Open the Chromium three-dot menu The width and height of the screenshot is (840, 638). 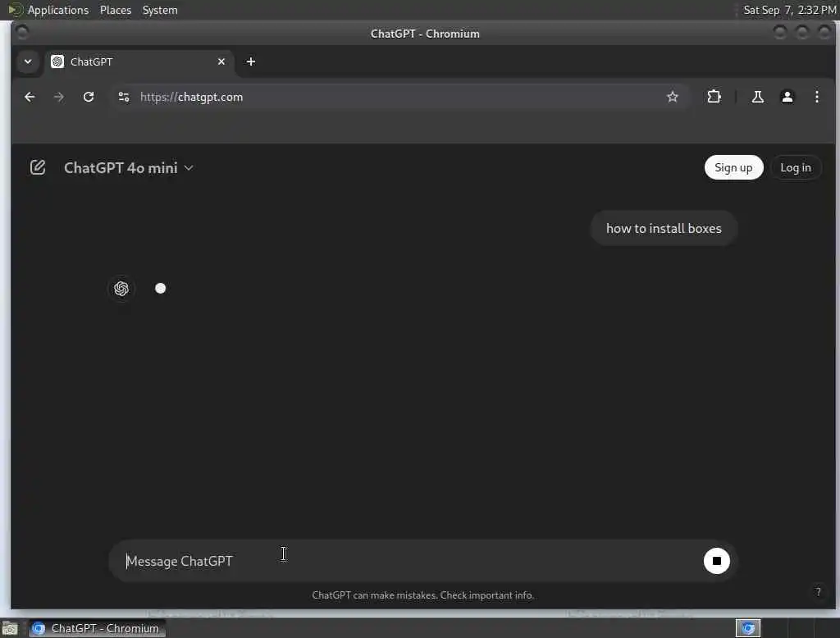pos(816,97)
